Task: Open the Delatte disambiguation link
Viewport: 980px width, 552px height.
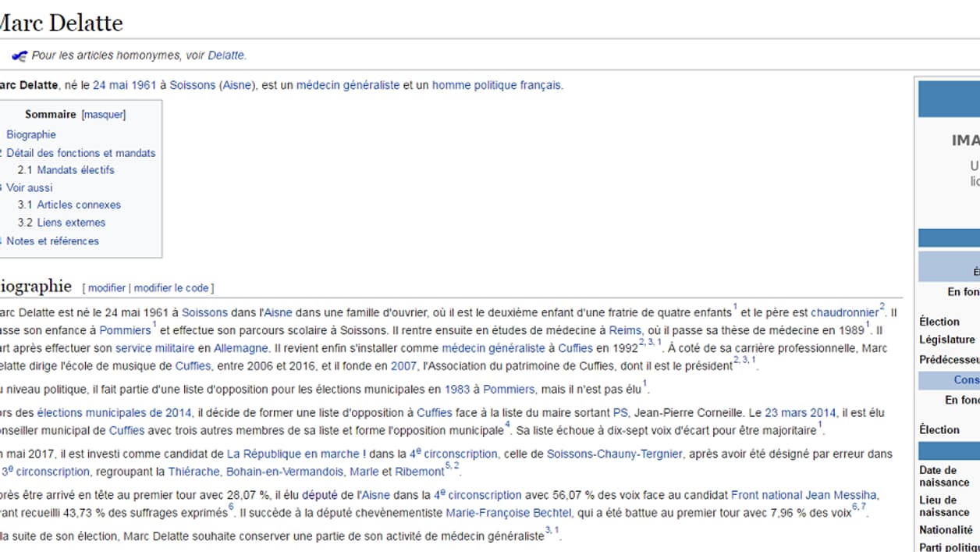Action: [x=225, y=55]
